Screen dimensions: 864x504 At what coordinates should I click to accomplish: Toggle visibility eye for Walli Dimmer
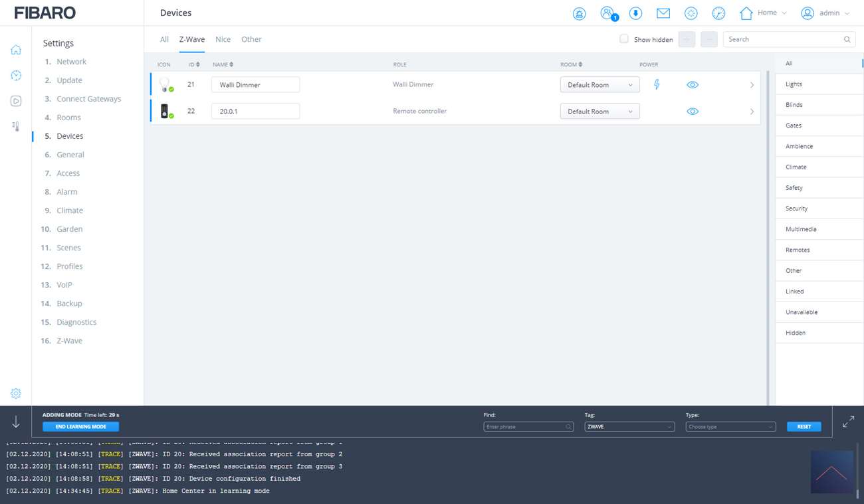[693, 85]
